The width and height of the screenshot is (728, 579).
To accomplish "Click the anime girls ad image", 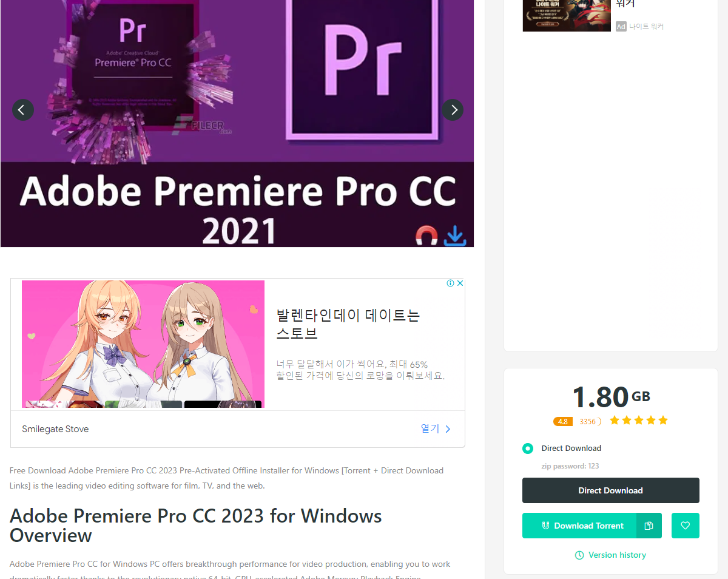I will pos(143,344).
